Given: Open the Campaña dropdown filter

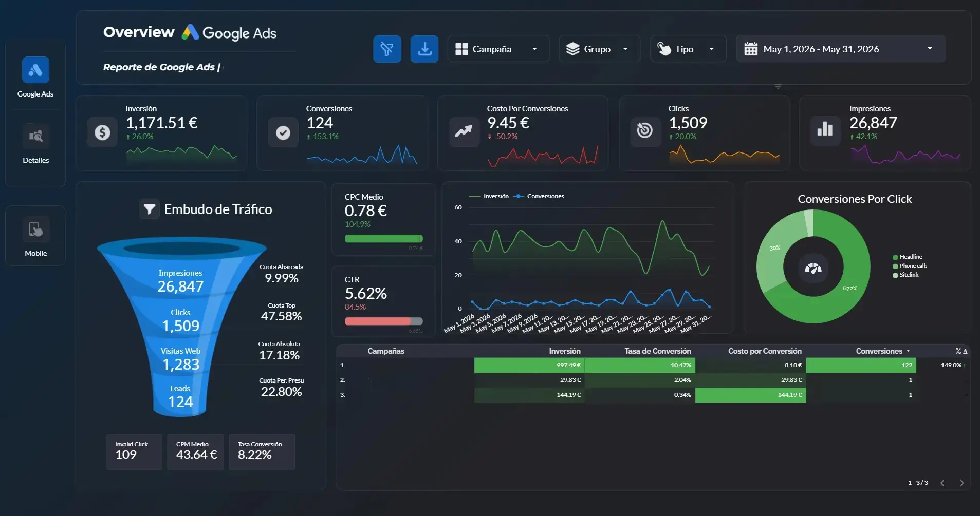Looking at the screenshot, I should point(498,49).
